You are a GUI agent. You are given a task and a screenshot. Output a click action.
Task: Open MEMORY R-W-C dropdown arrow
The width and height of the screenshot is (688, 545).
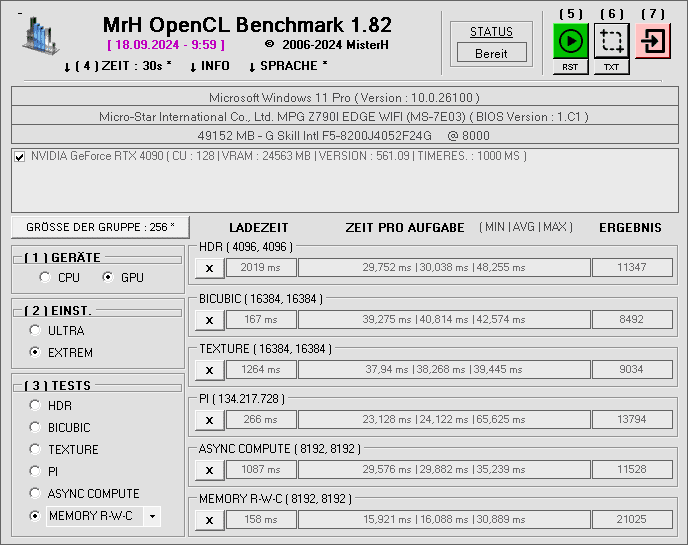152,516
